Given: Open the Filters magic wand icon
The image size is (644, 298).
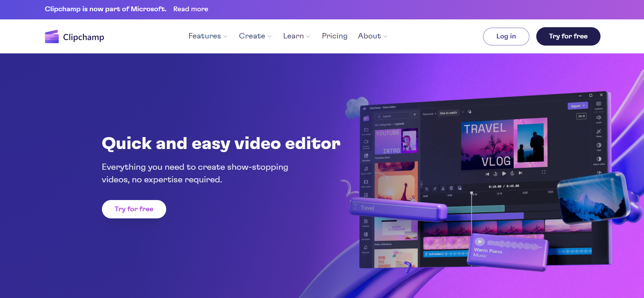Looking at the screenshot, I should (598, 132).
